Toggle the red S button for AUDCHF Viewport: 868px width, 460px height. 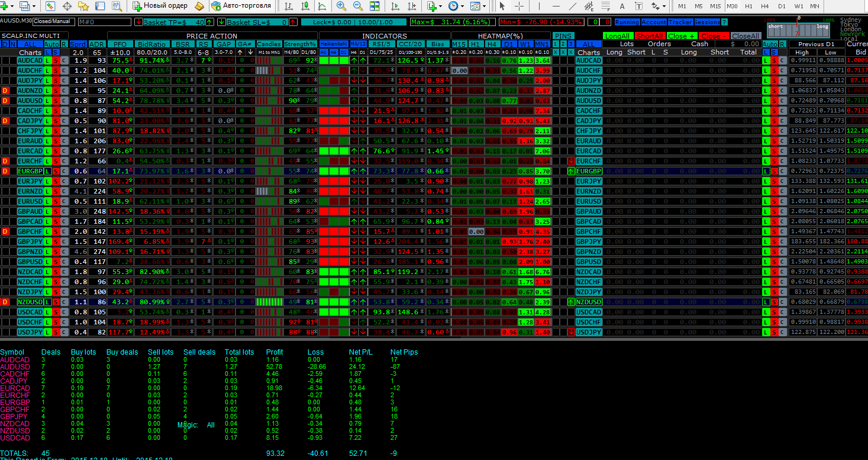(56, 70)
